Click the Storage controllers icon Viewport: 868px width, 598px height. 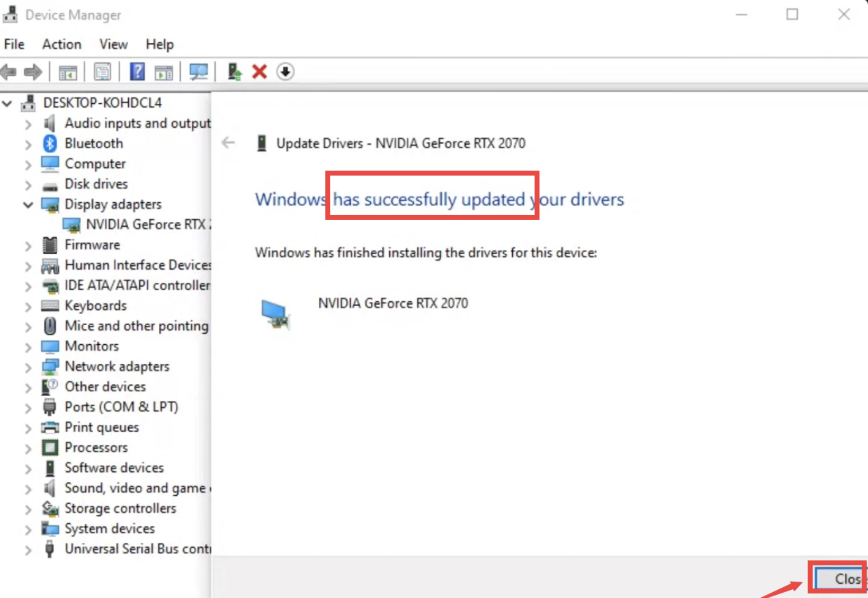[50, 508]
